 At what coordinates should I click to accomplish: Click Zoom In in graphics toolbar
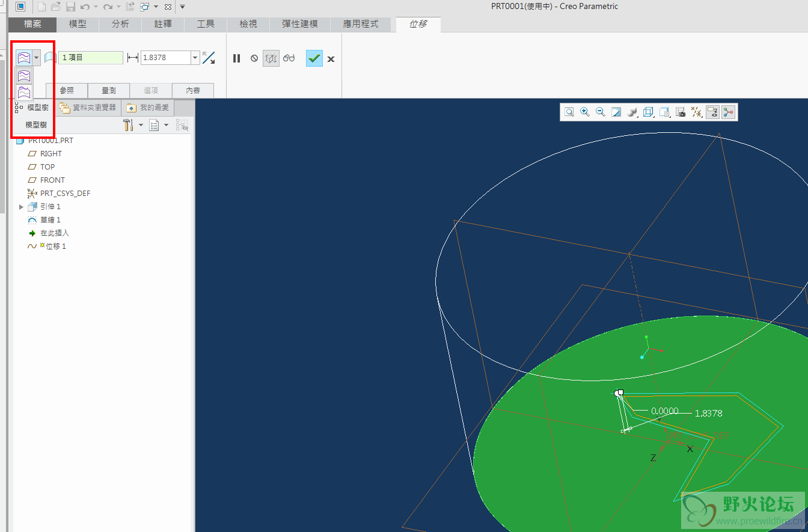click(x=584, y=112)
